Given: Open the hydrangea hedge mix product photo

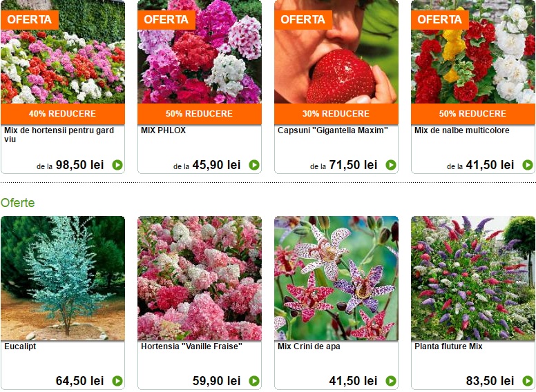Looking at the screenshot, I should click(63, 52).
